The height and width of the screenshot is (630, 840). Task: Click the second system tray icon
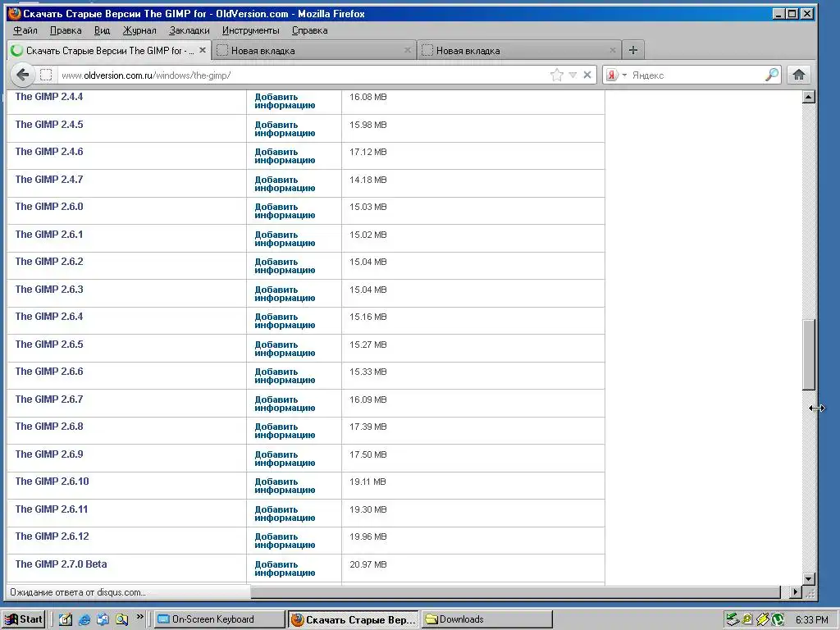(747, 620)
